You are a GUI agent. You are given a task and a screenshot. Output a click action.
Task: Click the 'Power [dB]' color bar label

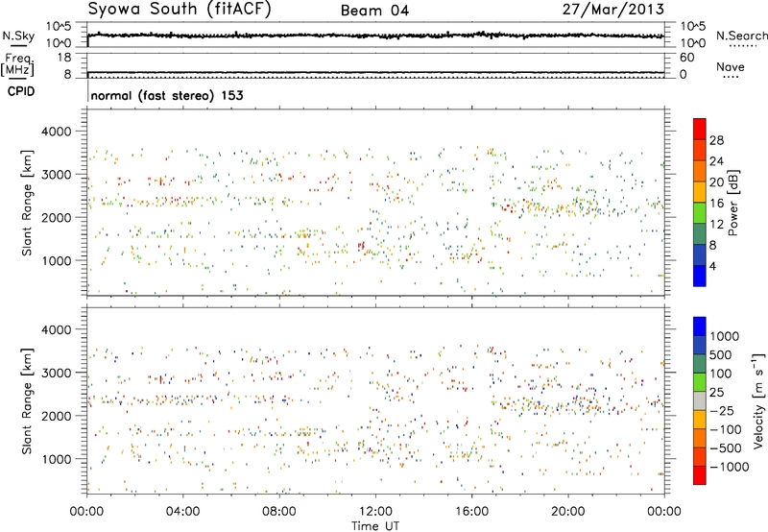[733, 203]
